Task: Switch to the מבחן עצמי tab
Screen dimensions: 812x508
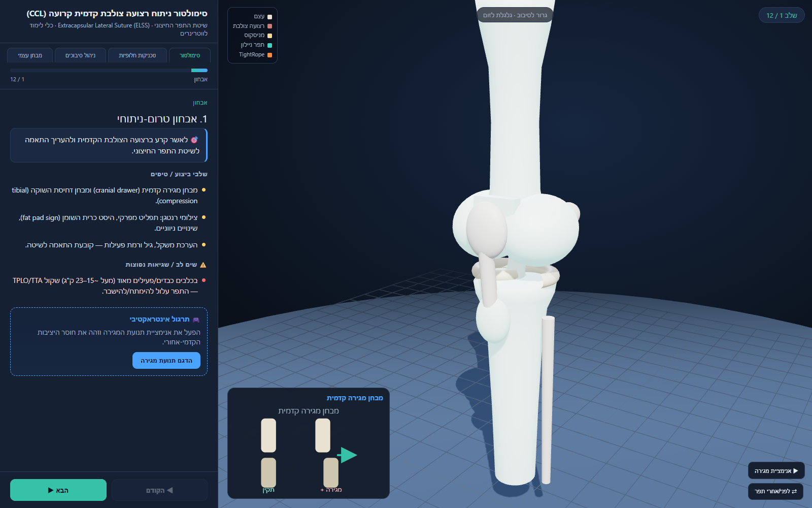Action: click(30, 55)
